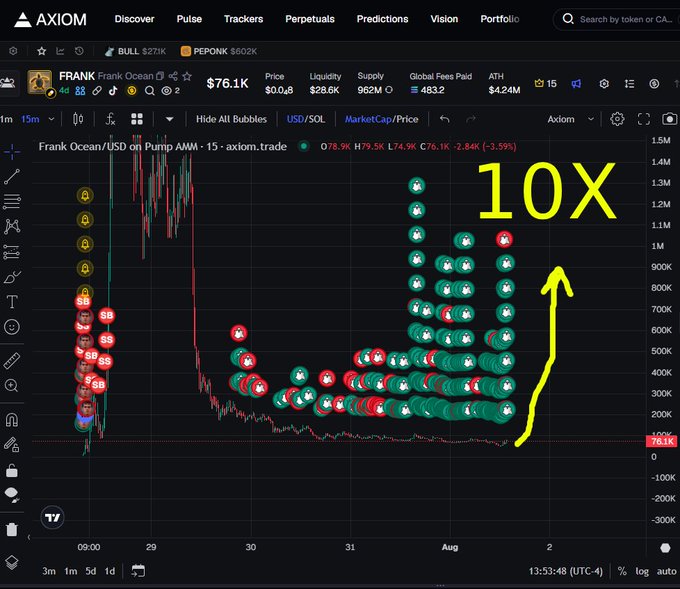The width and height of the screenshot is (680, 589).
Task: Open the Perpetuals tab
Action: [x=310, y=19]
